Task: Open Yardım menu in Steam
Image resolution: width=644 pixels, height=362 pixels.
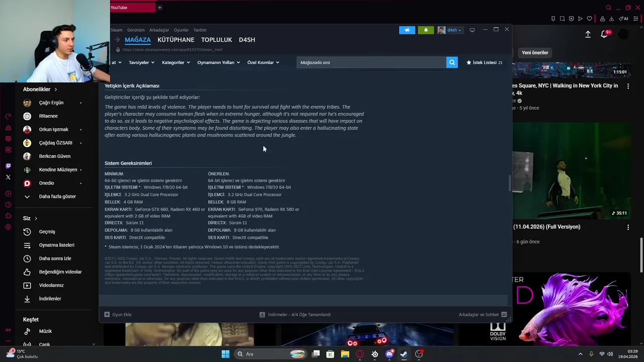Action: pos(200,30)
